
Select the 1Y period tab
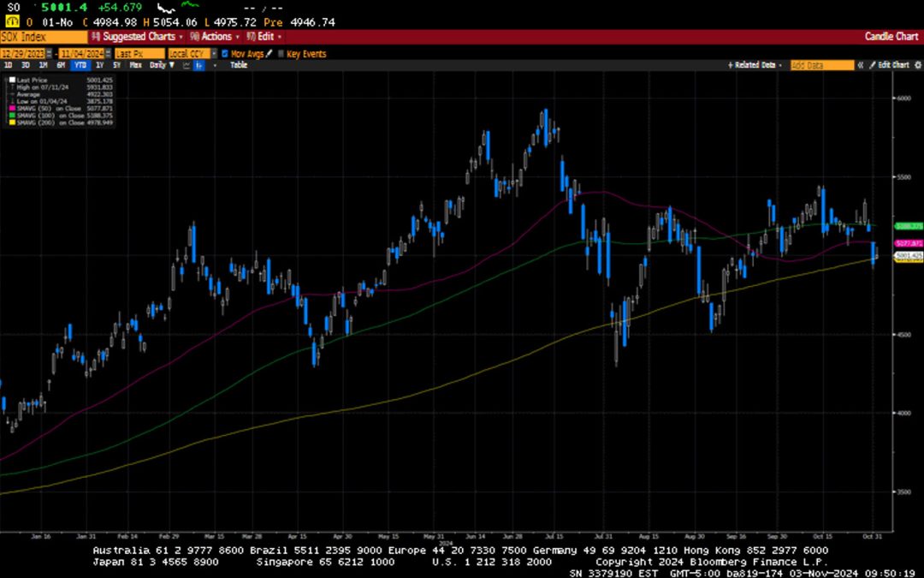pos(100,65)
